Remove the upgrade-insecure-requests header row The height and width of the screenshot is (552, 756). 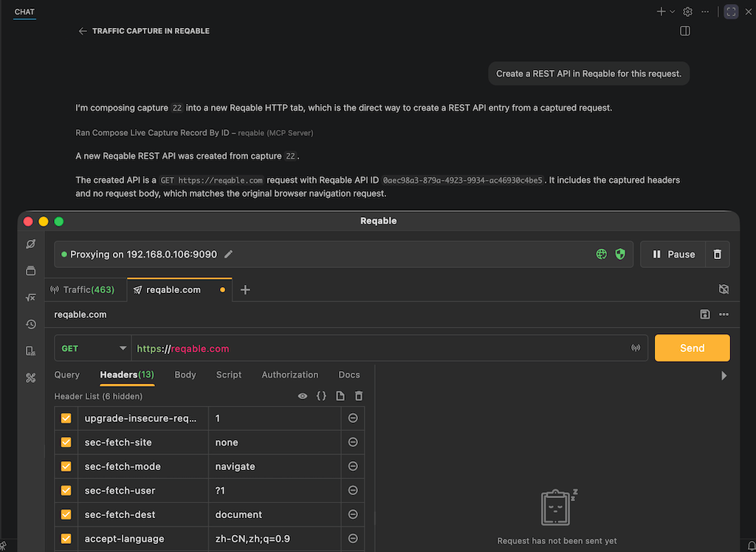point(353,418)
